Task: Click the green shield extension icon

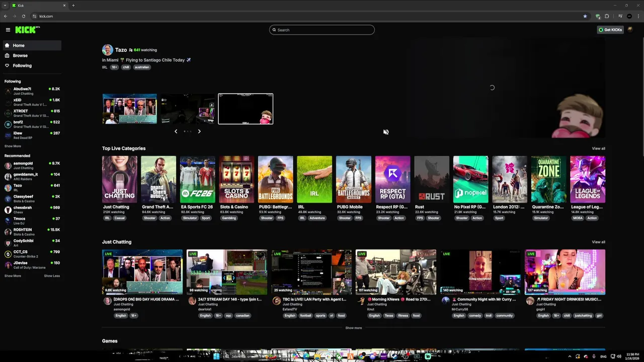Action: [x=598, y=16]
